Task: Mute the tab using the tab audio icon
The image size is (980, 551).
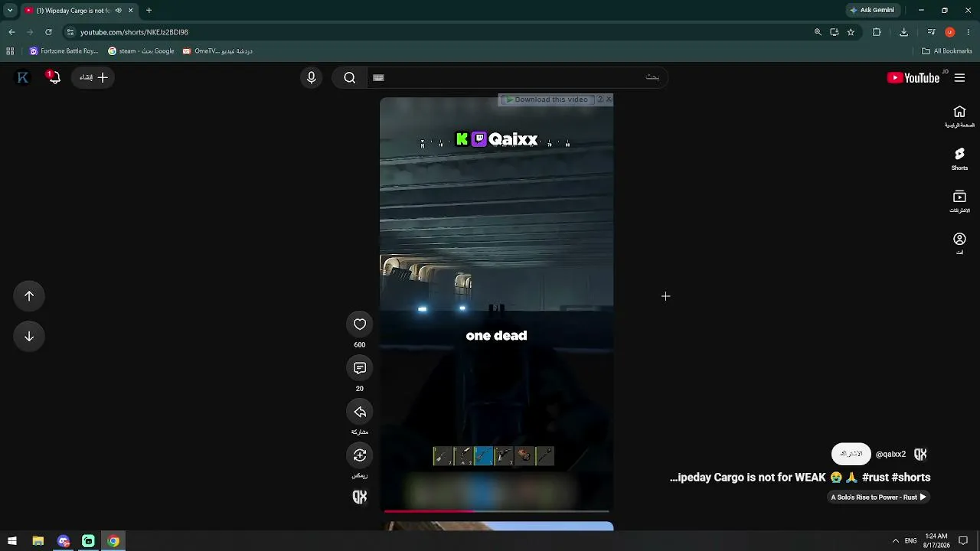Action: (118, 11)
